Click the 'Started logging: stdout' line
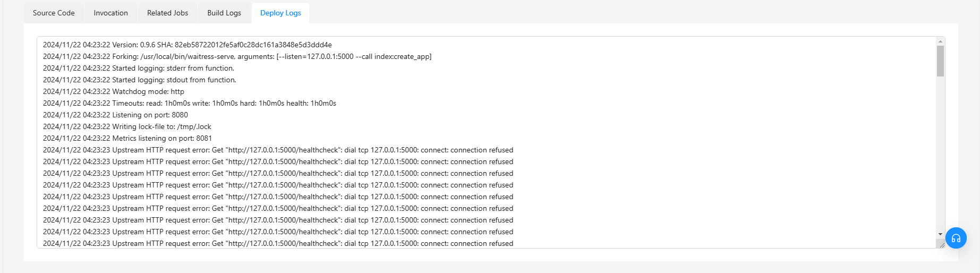Viewport: 980px width, 273px height. [x=140, y=80]
